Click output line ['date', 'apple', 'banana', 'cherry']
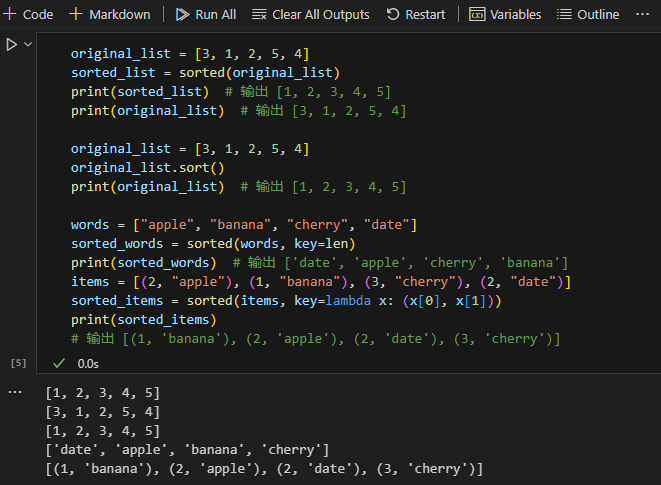661x485 pixels. pyautogui.click(x=187, y=450)
